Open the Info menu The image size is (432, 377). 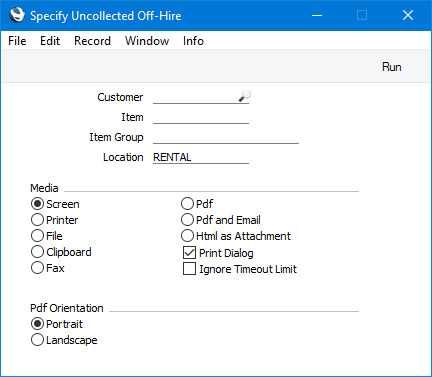193,41
